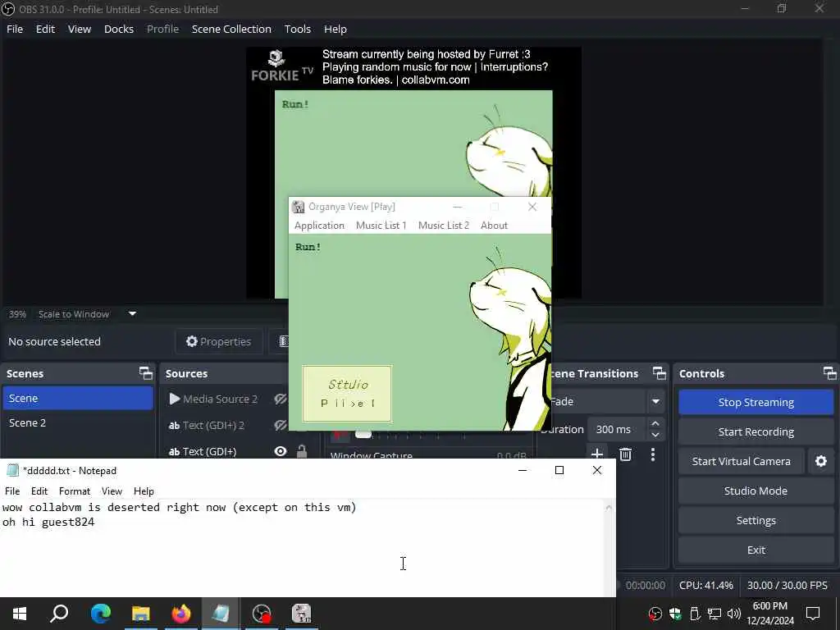Viewport: 840px width, 630px height.
Task: Delete transition using trash icon
Action: (x=625, y=454)
